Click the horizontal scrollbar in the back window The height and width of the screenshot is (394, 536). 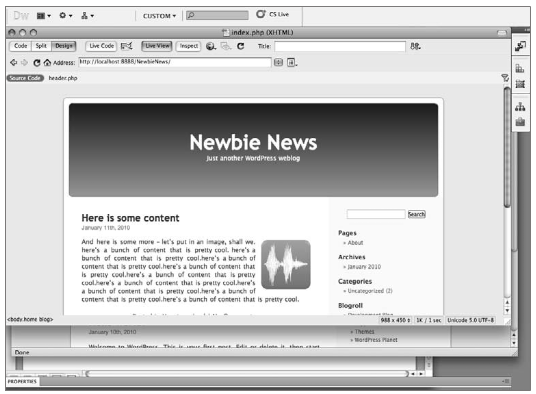(x=247, y=374)
